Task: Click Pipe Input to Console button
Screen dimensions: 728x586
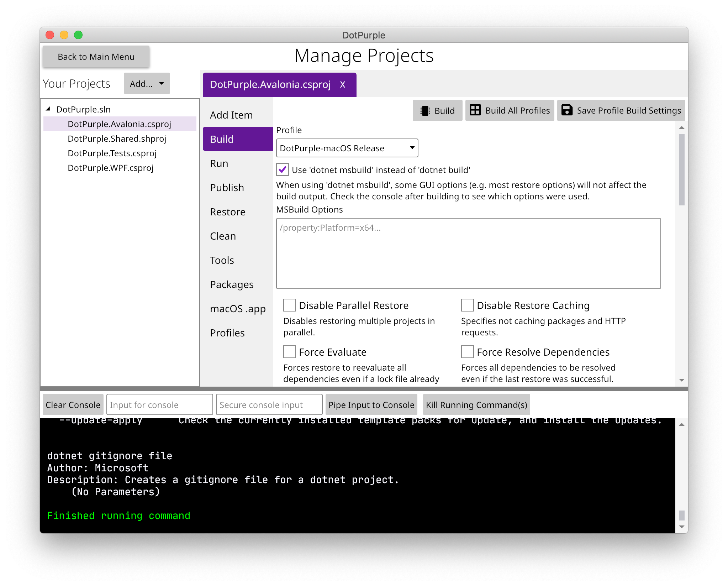Action: pyautogui.click(x=371, y=405)
